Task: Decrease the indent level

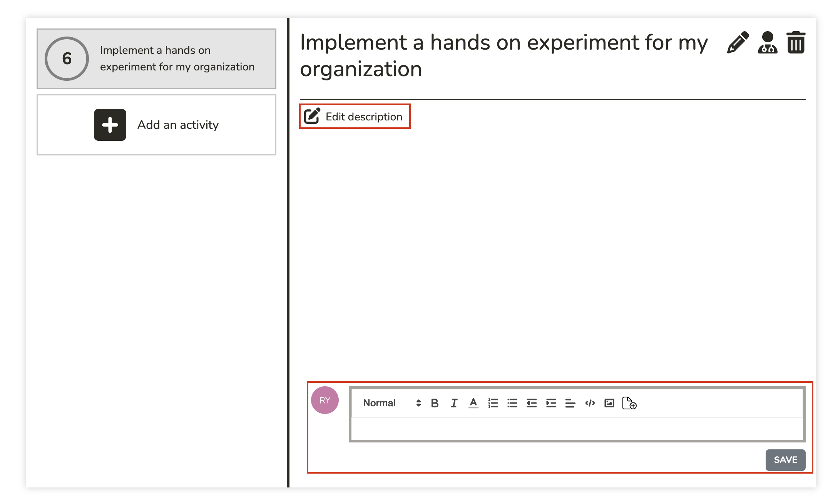Action: click(x=532, y=403)
